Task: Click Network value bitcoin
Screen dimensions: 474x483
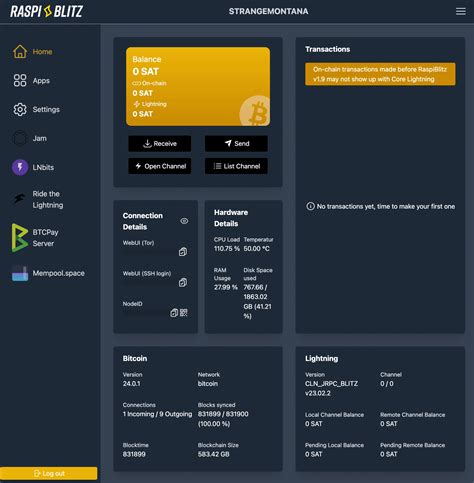Action: click(x=208, y=384)
